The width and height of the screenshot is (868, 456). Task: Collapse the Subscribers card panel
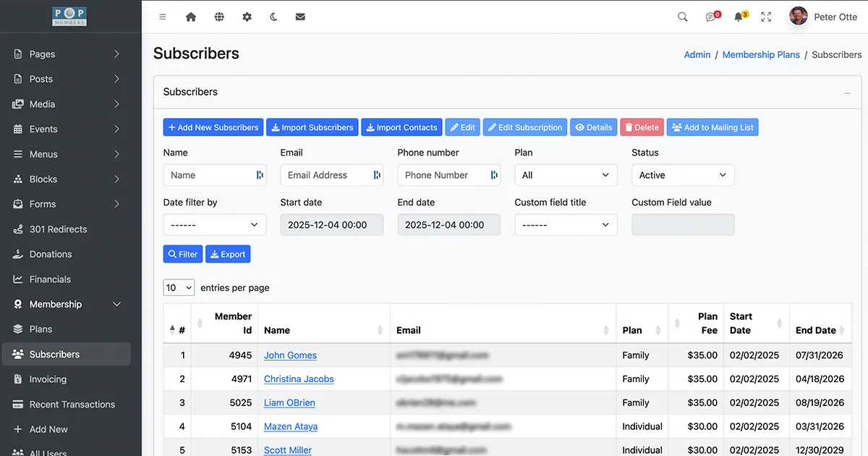pyautogui.click(x=847, y=93)
